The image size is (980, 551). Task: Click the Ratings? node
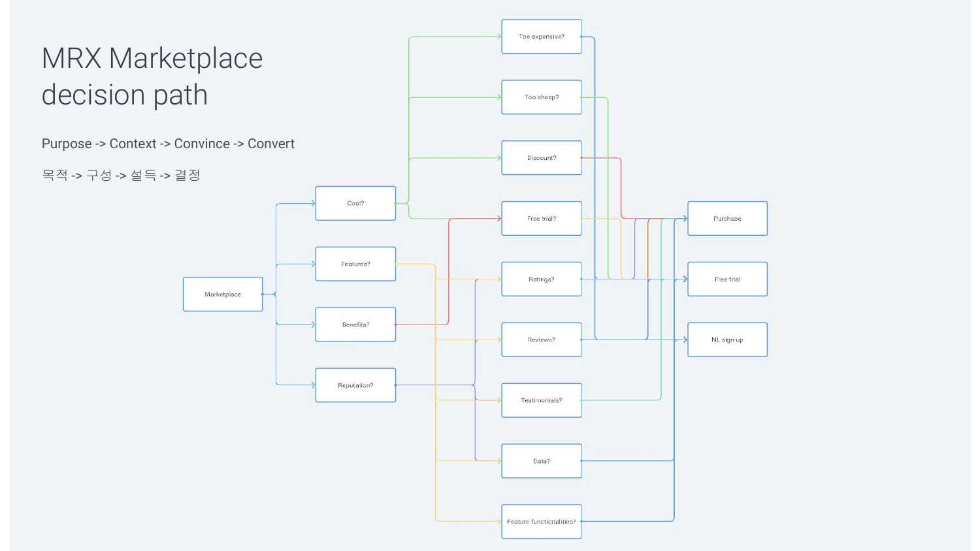[542, 279]
